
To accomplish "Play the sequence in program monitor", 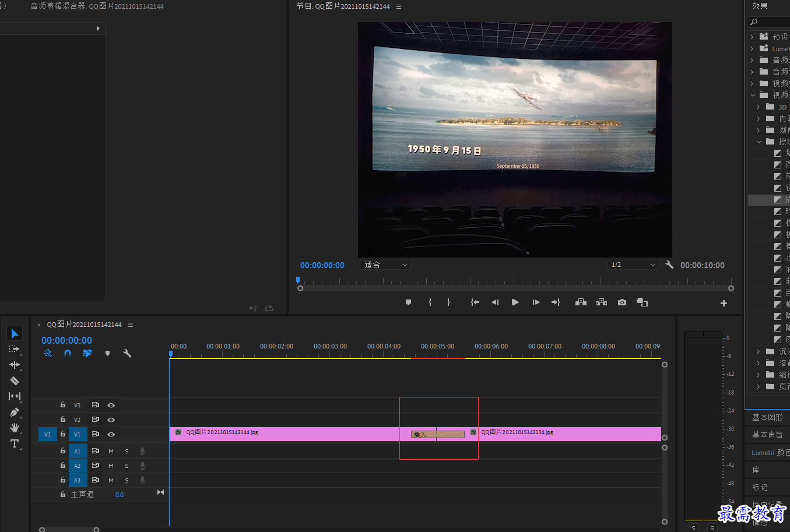I will click(x=515, y=302).
